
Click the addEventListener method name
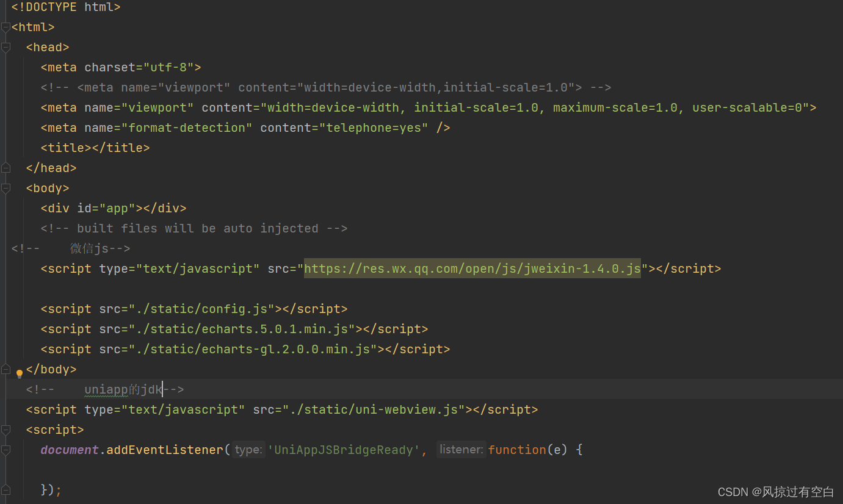pos(165,450)
